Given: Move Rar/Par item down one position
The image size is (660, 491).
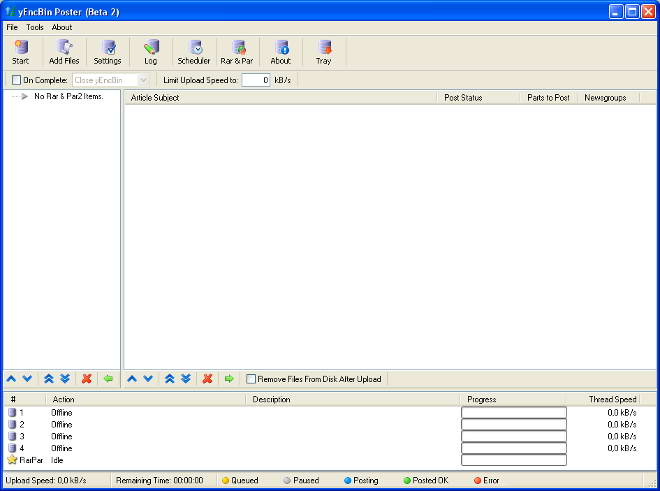Looking at the screenshot, I should [x=27, y=379].
